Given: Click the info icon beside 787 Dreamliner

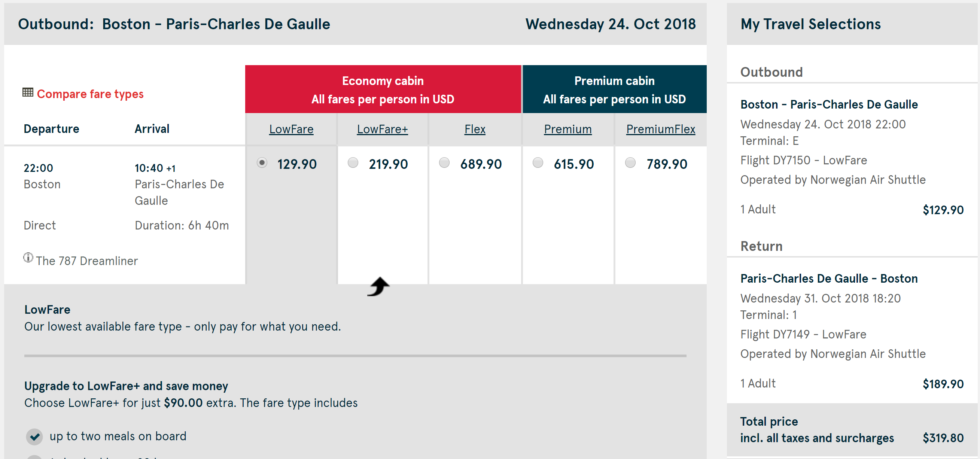Looking at the screenshot, I should coord(28,258).
